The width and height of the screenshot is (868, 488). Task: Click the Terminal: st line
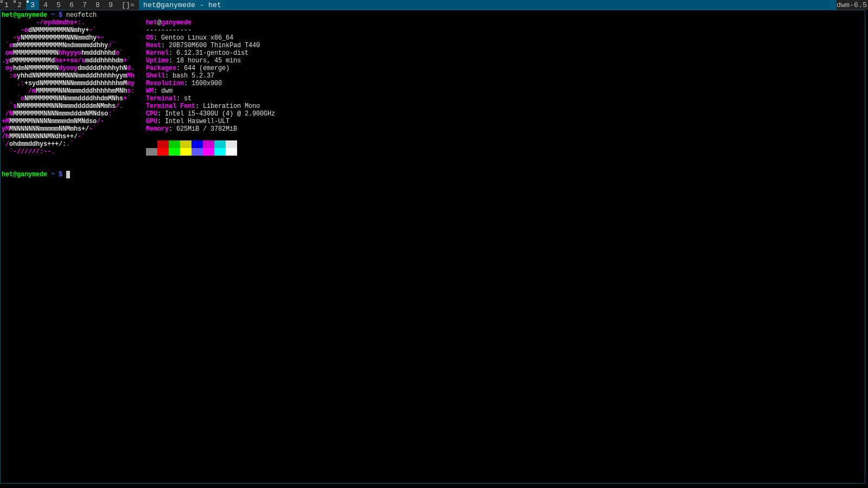169,99
